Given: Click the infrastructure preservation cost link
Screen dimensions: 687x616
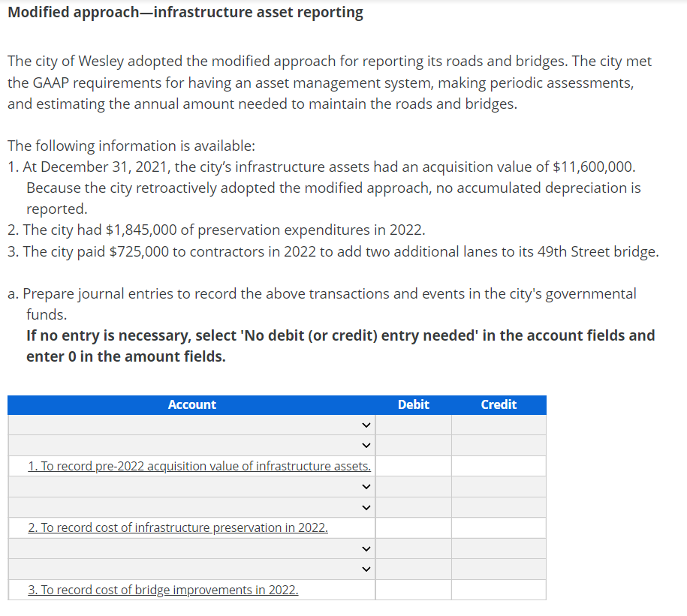Looking at the screenshot, I should [178, 527].
